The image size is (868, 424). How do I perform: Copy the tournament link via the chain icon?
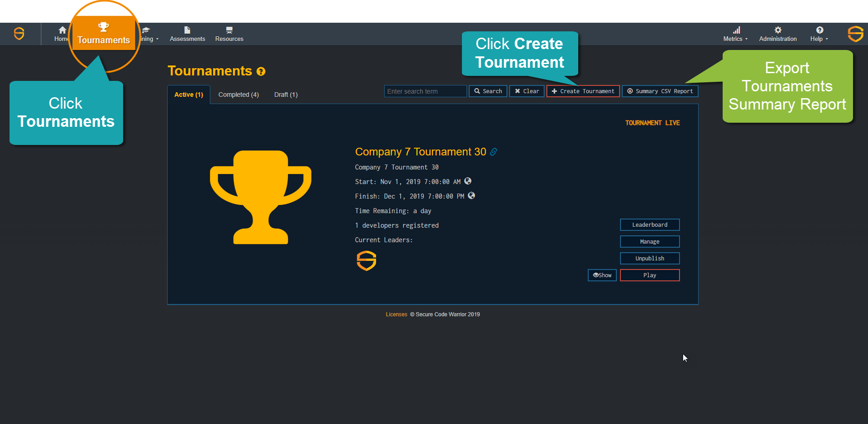point(493,152)
